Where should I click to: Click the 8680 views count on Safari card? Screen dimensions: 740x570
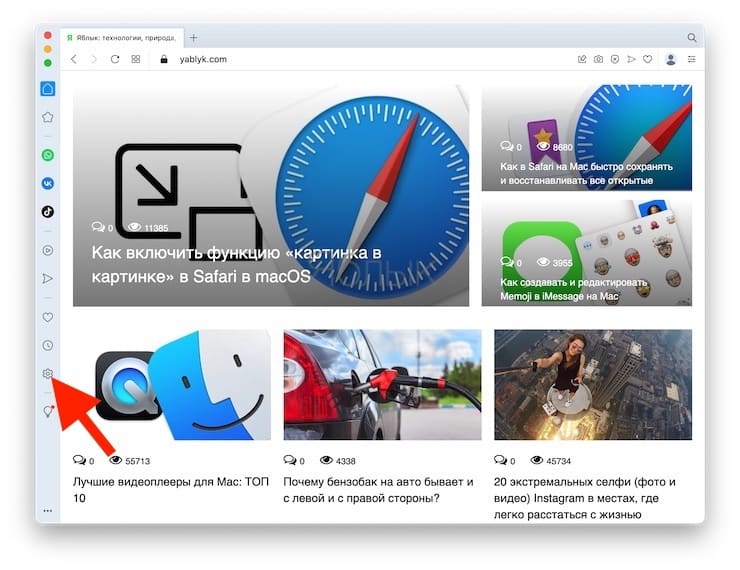coord(555,147)
